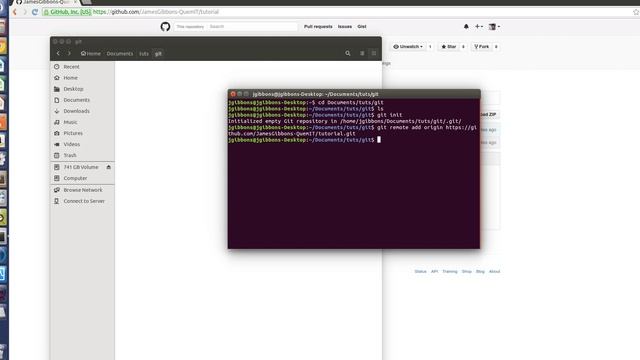Select tuts in file manager path bar

[144, 53]
